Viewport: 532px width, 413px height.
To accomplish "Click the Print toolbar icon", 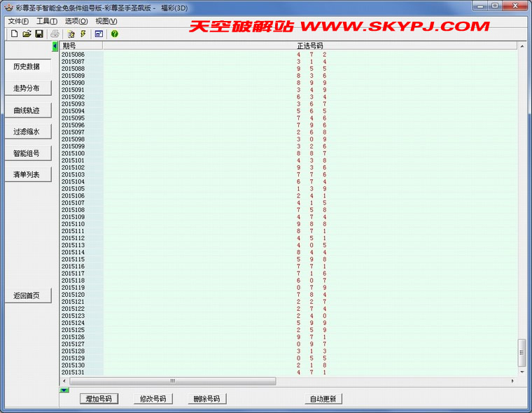I will 55,34.
